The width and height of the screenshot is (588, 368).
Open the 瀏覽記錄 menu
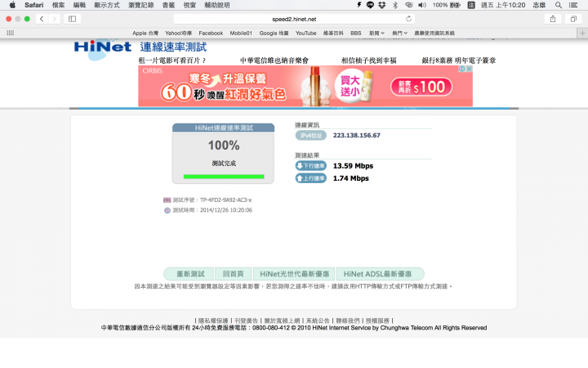click(141, 5)
